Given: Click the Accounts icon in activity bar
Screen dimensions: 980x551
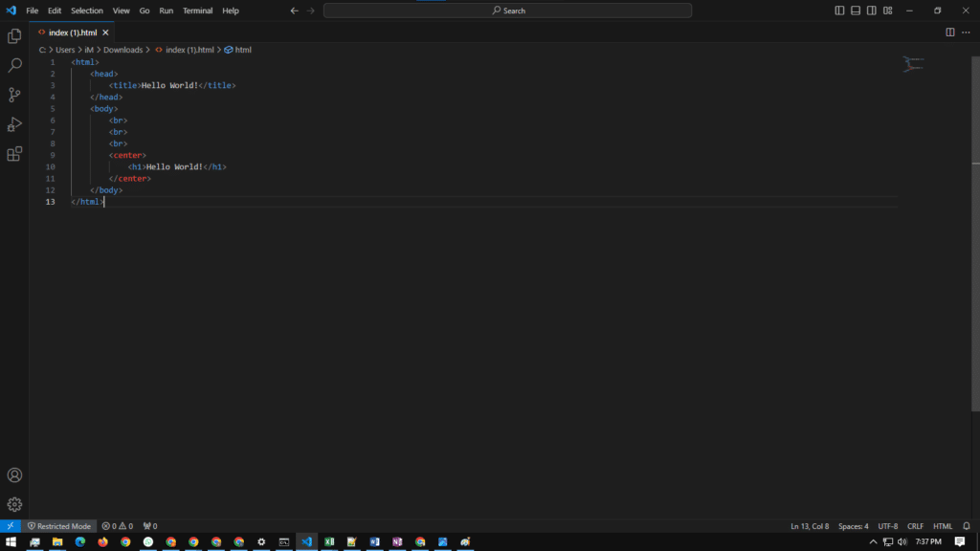Looking at the screenshot, I should (14, 475).
